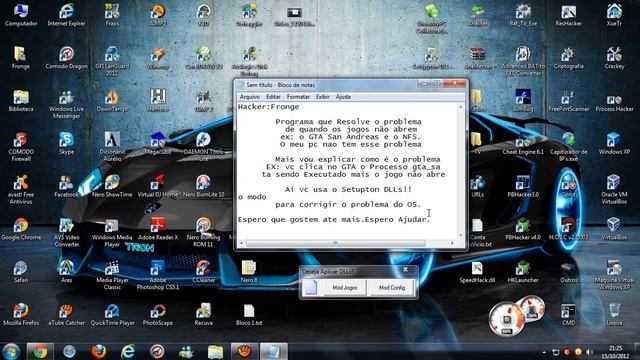Open PhotoScape desktop shortcut
640x360 pixels.
click(158, 315)
